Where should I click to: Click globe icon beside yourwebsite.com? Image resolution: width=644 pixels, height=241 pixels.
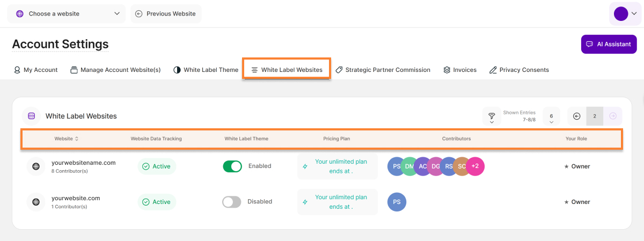click(x=36, y=202)
